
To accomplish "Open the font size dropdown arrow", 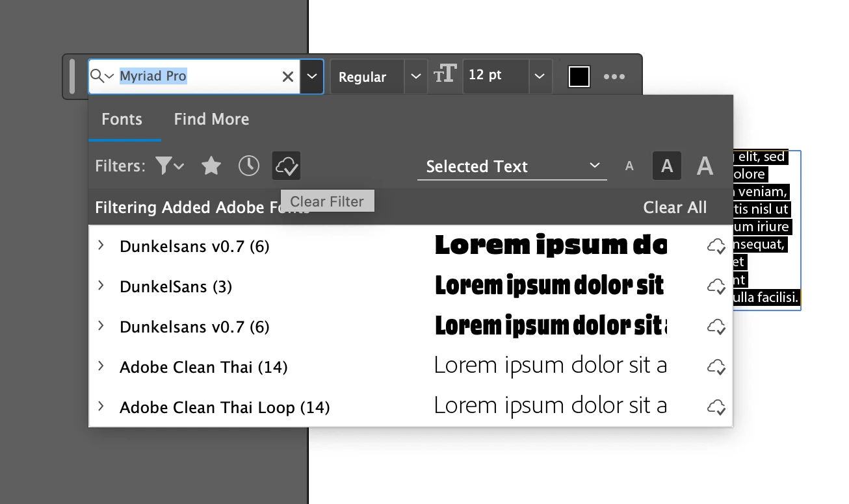I will [540, 76].
